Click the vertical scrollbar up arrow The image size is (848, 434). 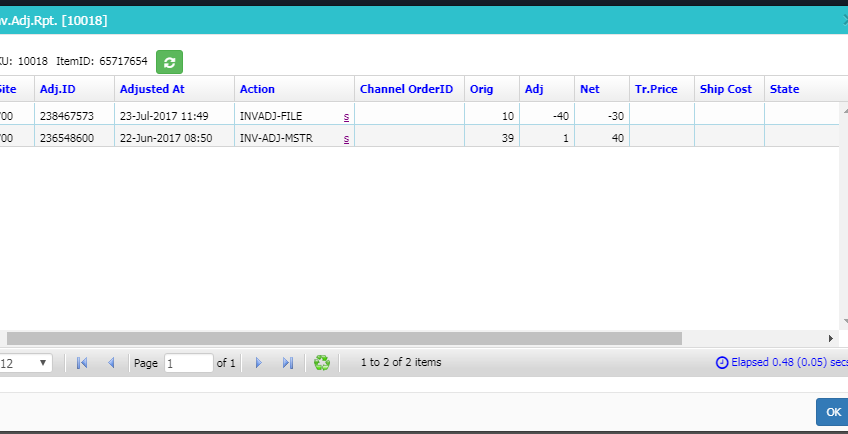844,108
